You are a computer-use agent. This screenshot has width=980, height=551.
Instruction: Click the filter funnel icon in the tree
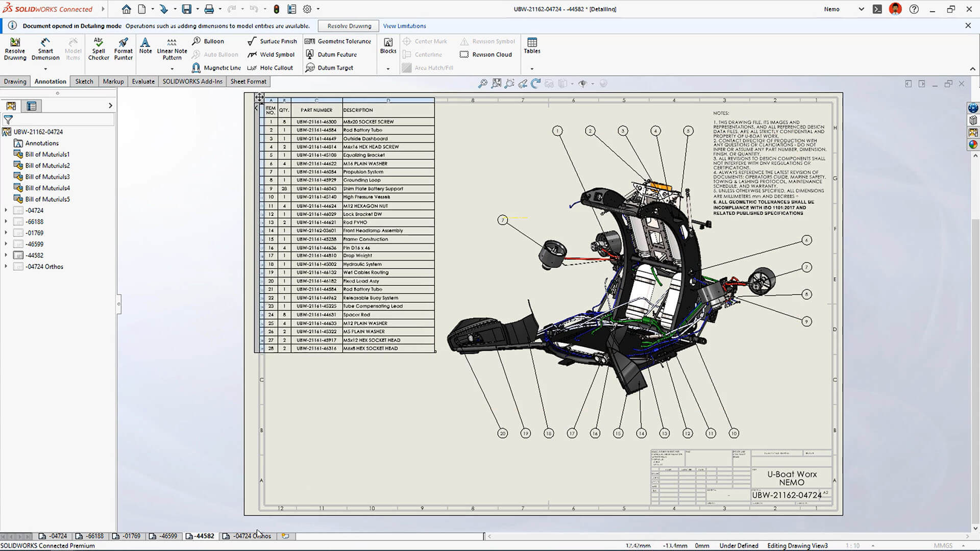pos(8,120)
